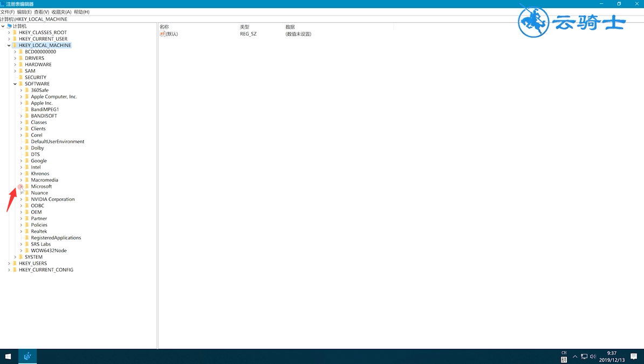Click the registry path address bar
644x364 pixels.
322,19
